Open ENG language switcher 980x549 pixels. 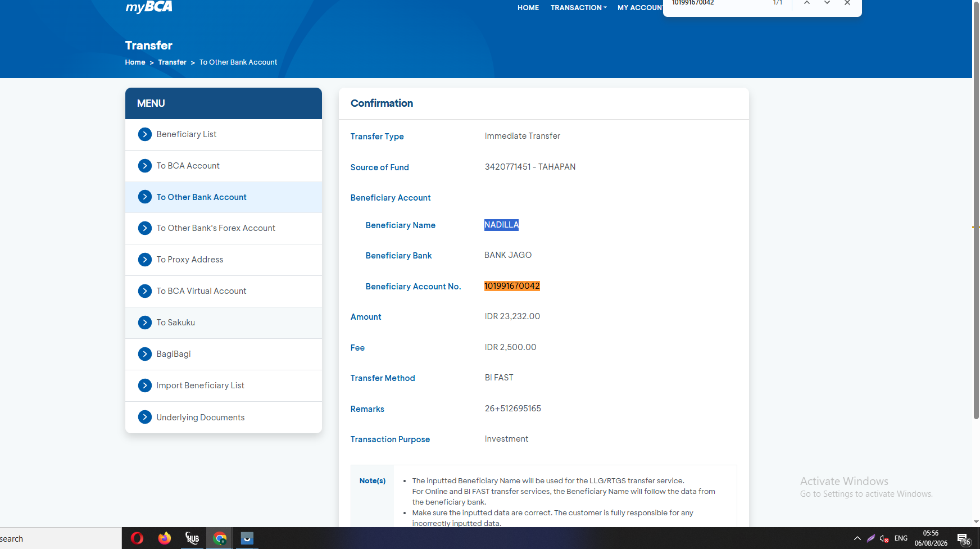(901, 538)
